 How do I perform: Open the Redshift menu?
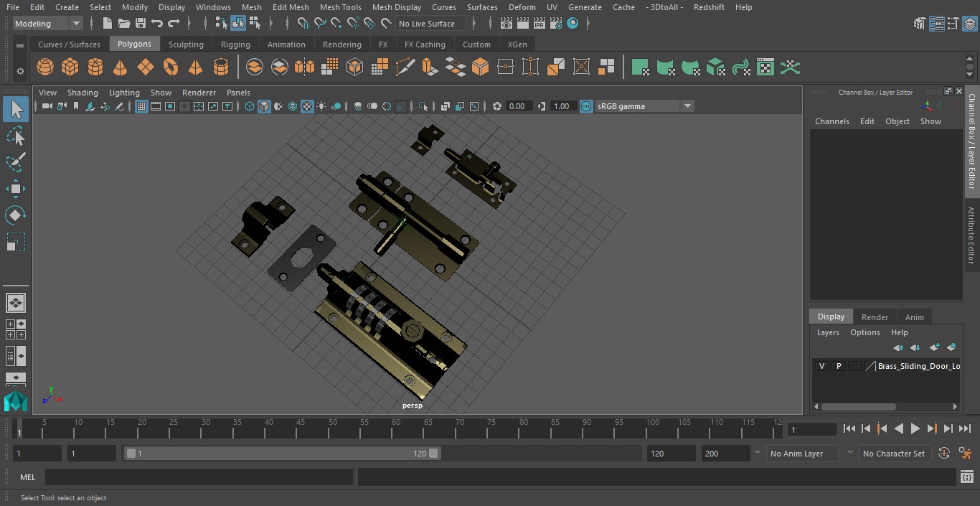pos(709,7)
